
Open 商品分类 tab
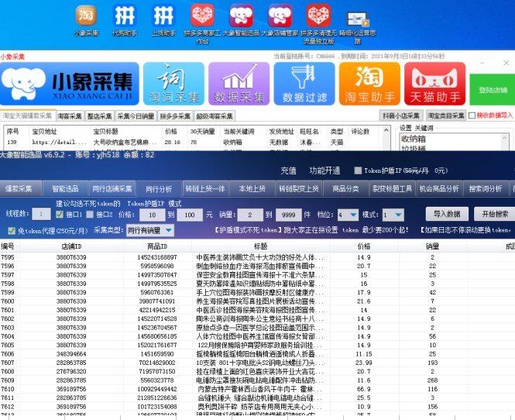[x=345, y=188]
